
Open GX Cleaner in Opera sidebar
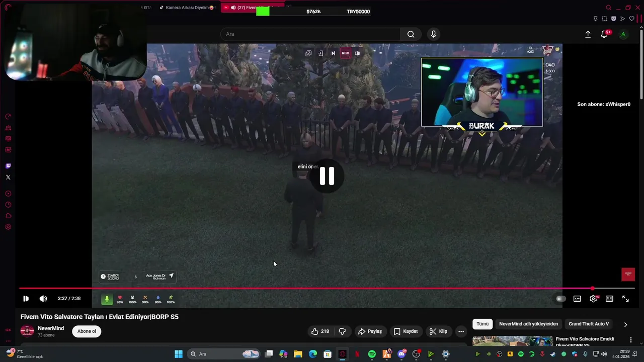8,128
